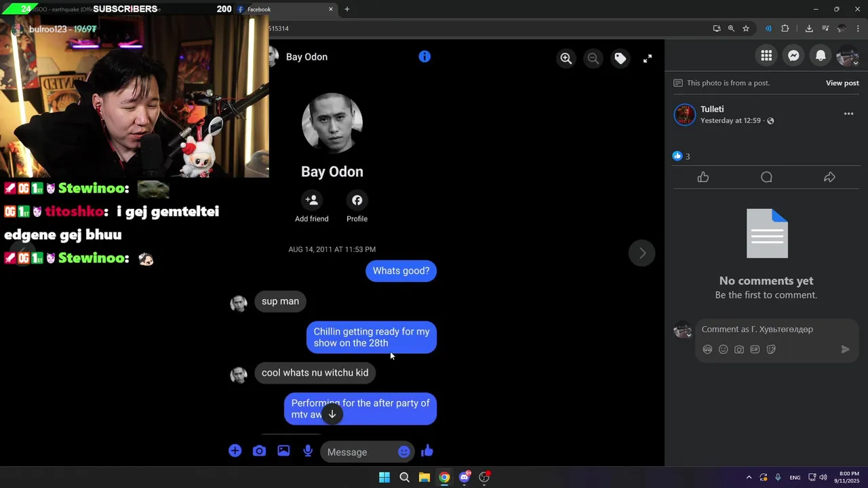868x488 pixels.
Task: Click the blue info icon beside Bay Odon
Action: coord(425,57)
